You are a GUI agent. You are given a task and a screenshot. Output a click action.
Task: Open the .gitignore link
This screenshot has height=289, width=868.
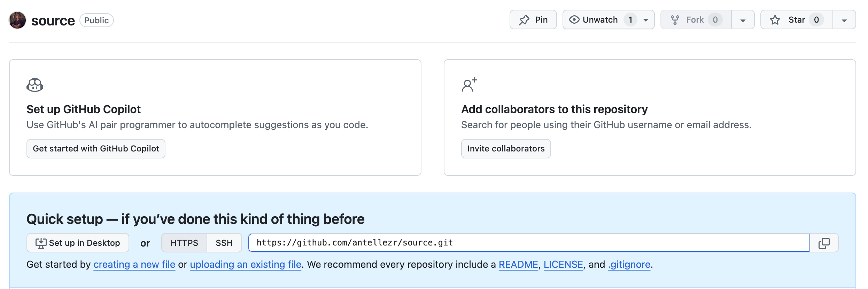point(629,265)
